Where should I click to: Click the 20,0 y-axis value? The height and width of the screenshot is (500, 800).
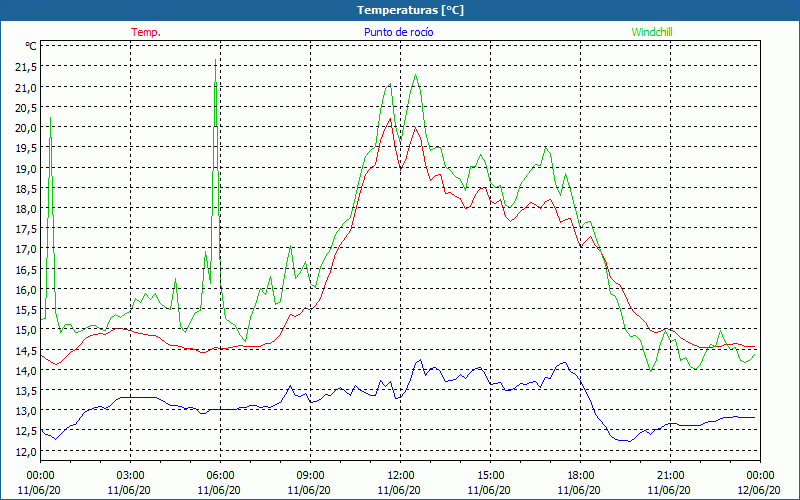click(26, 127)
